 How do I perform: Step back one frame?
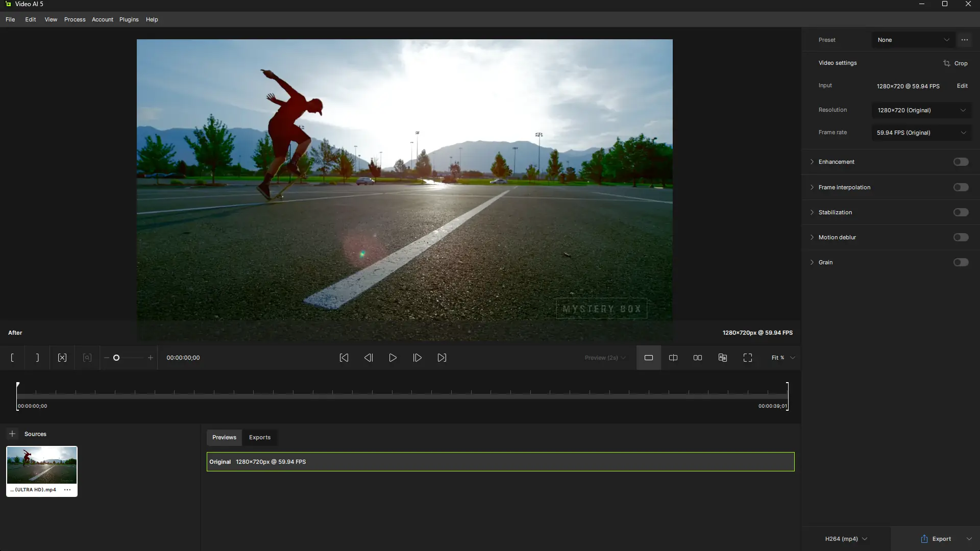(369, 358)
